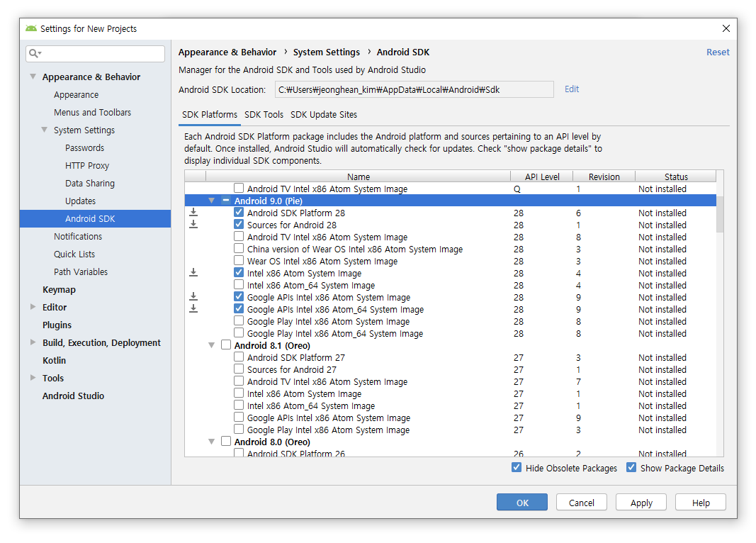Click the Android icon in the title bar
The image size is (756, 543).
click(31, 28)
